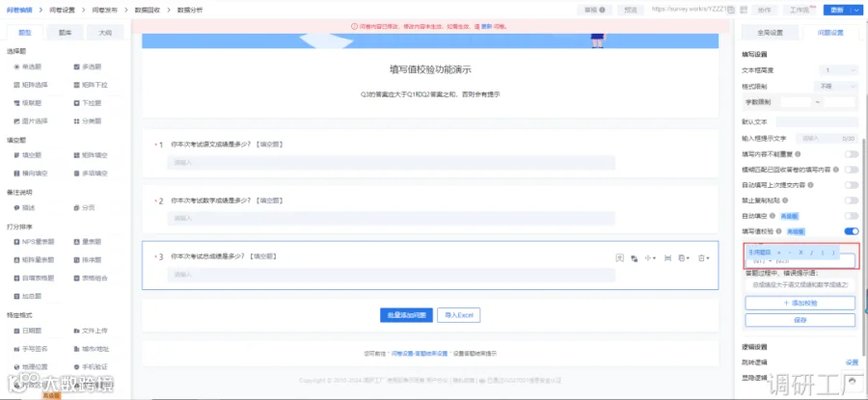
Task: Switch to the 大纲 tab
Action: [x=104, y=33]
